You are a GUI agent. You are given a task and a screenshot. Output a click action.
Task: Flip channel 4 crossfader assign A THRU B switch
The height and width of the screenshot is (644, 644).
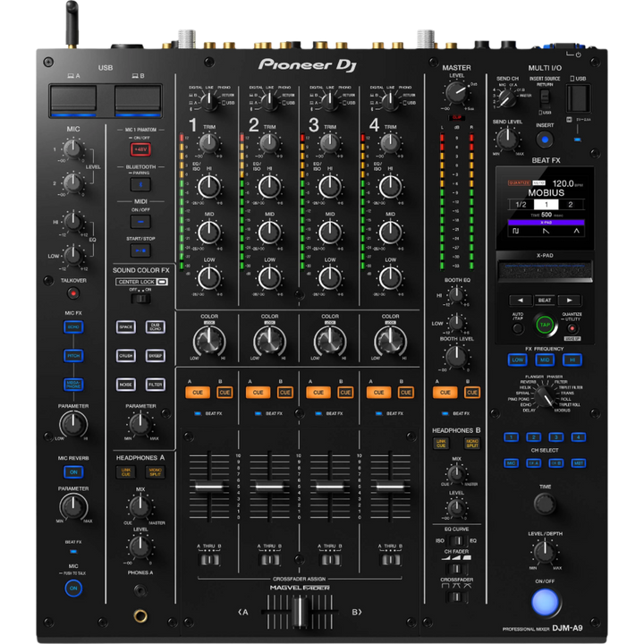point(390,559)
